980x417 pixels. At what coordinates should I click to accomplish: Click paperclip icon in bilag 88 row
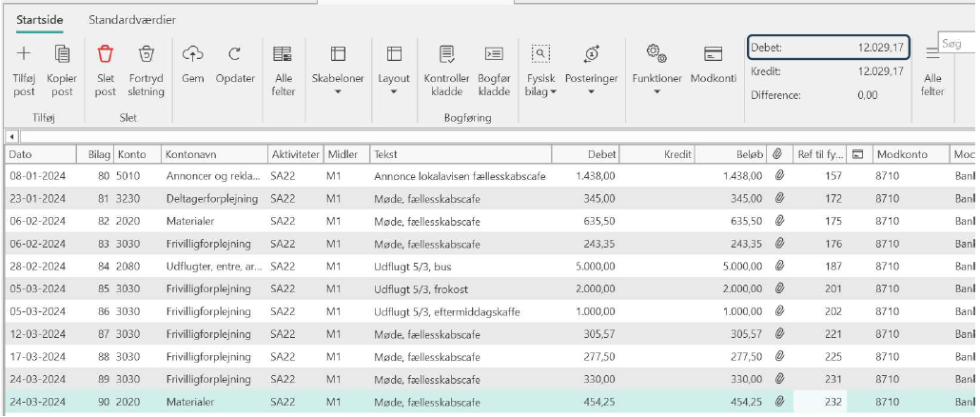point(779,356)
